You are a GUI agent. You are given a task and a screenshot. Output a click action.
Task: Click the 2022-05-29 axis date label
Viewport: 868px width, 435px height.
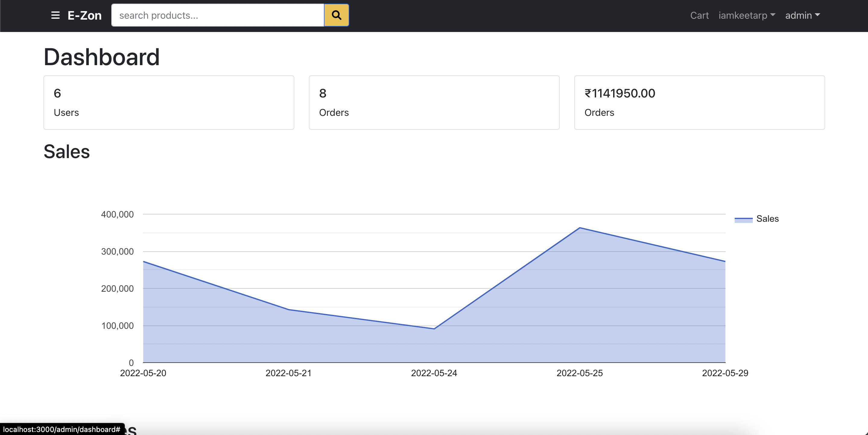725,373
